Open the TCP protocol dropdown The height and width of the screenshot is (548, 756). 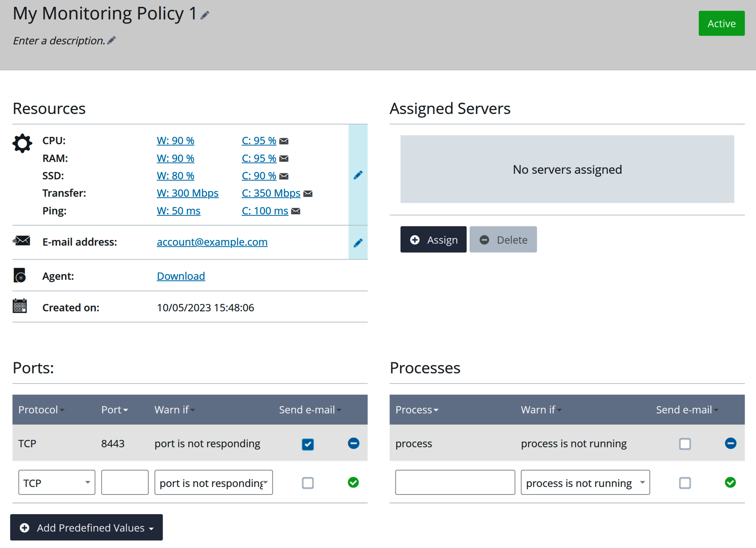point(57,482)
